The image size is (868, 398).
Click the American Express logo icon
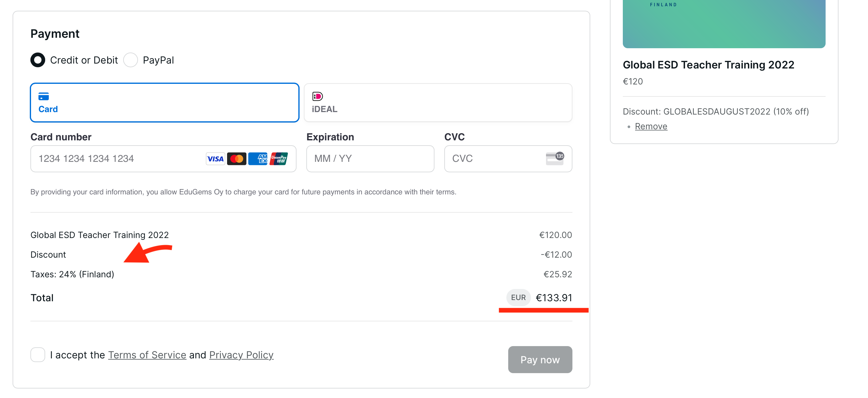click(258, 158)
